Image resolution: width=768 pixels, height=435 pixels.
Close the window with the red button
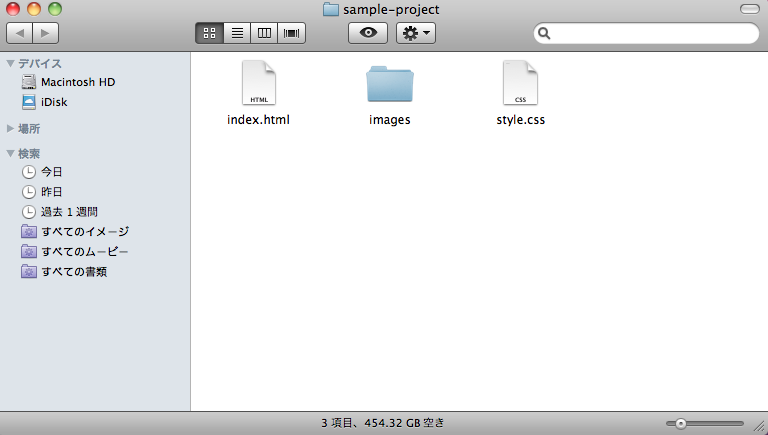(x=13, y=9)
